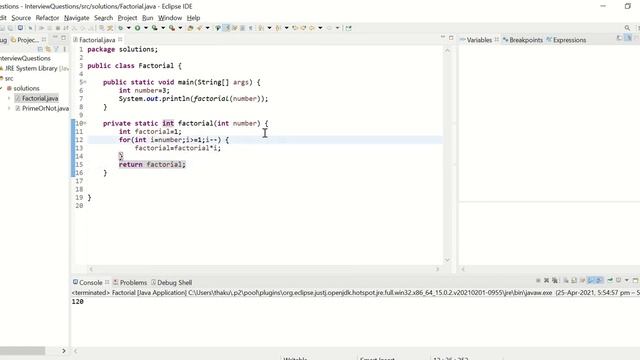Click the Coverage launch icon in toolbar
Image resolution: width=640 pixels, height=360 pixels.
[155, 28]
